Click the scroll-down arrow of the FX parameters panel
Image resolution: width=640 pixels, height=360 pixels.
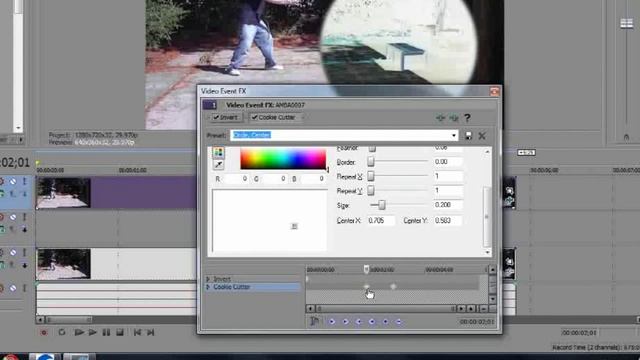click(x=487, y=253)
